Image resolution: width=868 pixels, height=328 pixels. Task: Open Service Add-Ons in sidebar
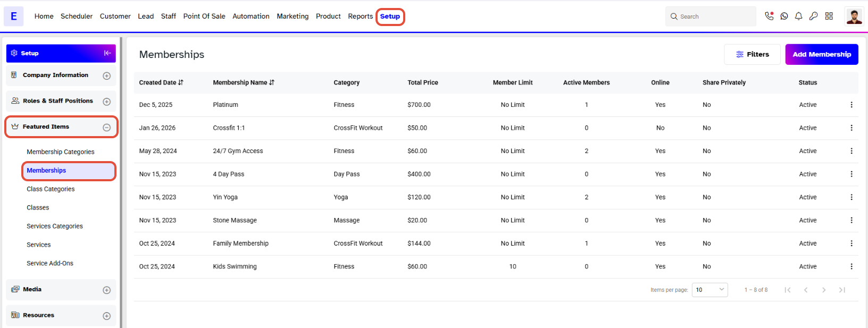coord(50,264)
